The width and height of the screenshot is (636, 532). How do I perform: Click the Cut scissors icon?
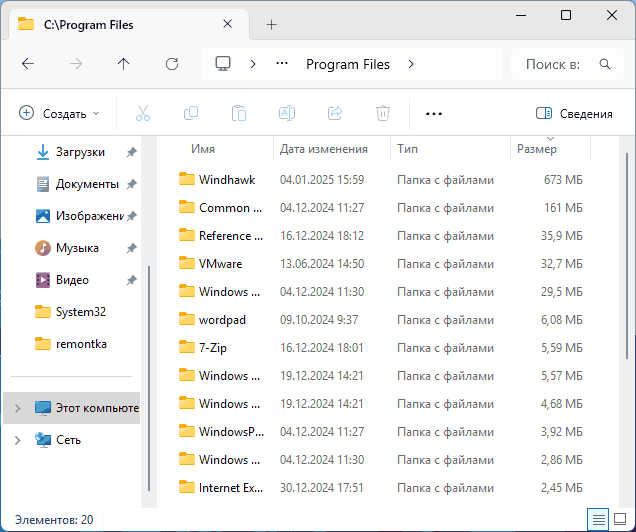point(143,113)
